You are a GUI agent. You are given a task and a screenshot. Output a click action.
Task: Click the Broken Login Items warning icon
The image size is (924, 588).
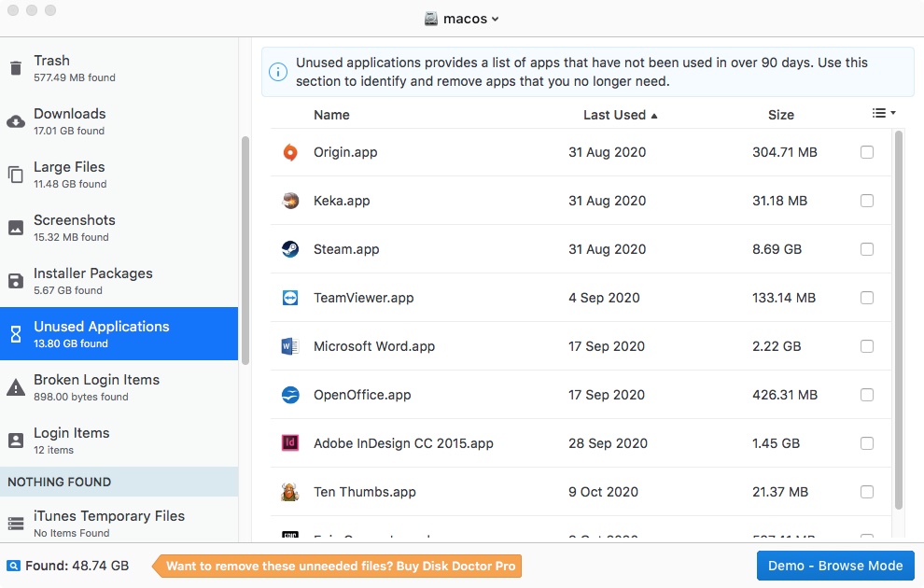pos(16,387)
